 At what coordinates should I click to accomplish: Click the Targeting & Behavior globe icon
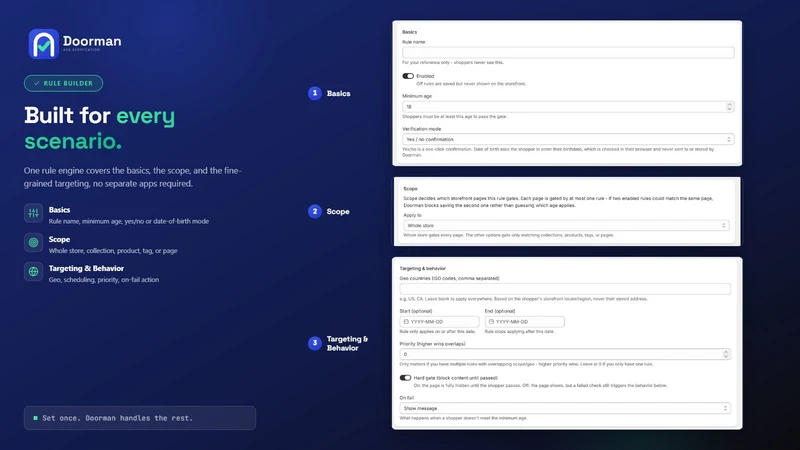pyautogui.click(x=33, y=271)
